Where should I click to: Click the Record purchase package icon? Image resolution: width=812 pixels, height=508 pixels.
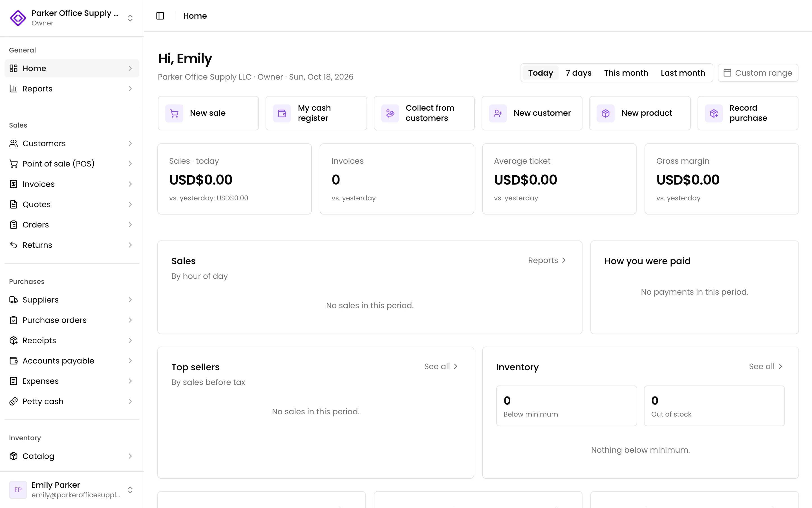pos(714,113)
